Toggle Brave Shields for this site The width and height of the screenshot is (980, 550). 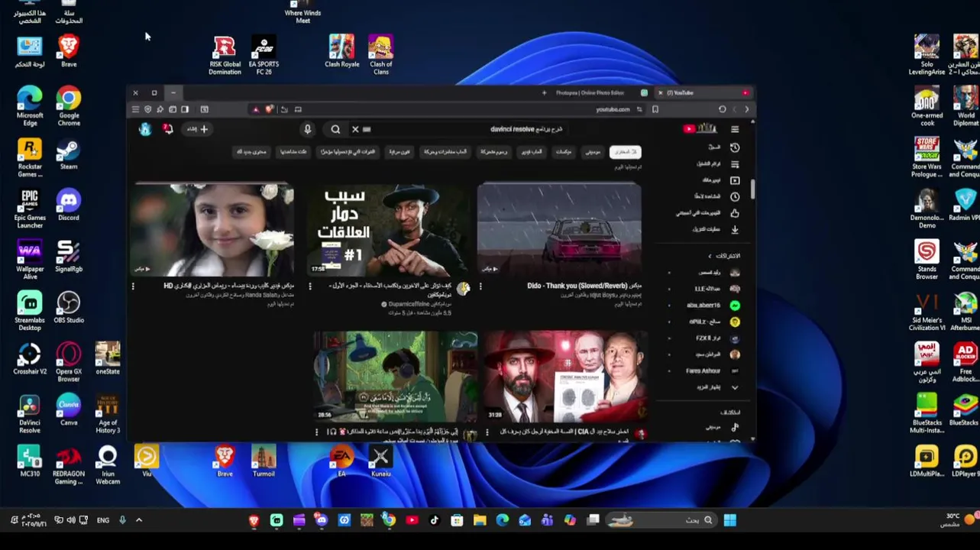(269, 109)
